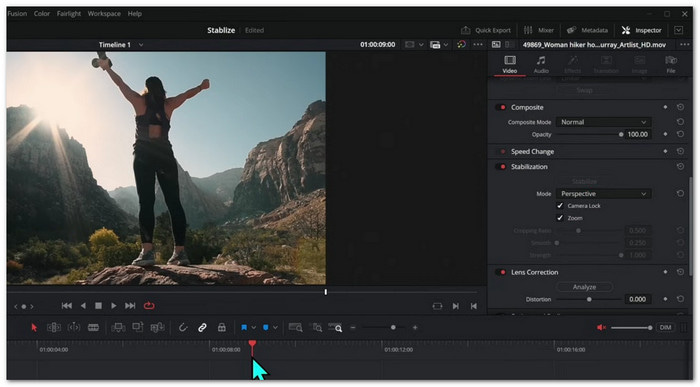
Task: Select the arrow Selection Mode tool
Action: pyautogui.click(x=34, y=328)
